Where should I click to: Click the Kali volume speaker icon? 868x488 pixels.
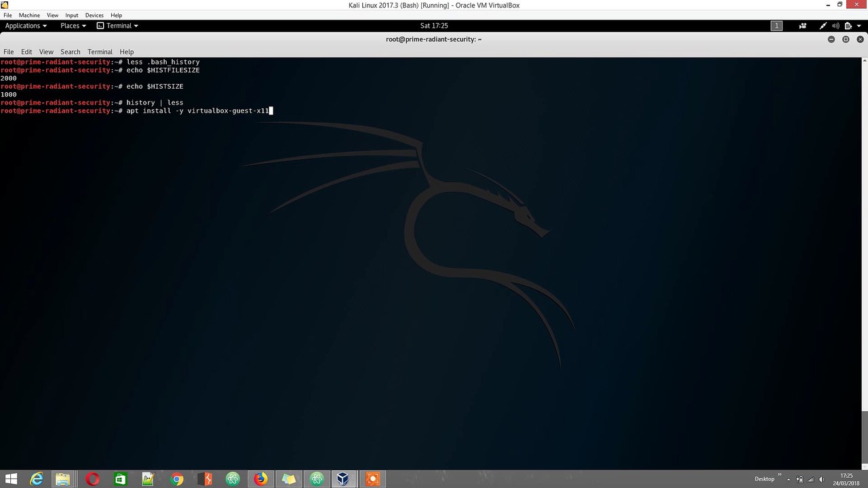[x=835, y=26]
